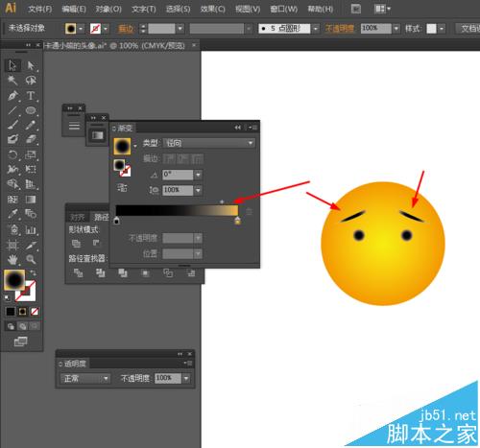
Task: Select the Rotate tool
Action: 12,154
